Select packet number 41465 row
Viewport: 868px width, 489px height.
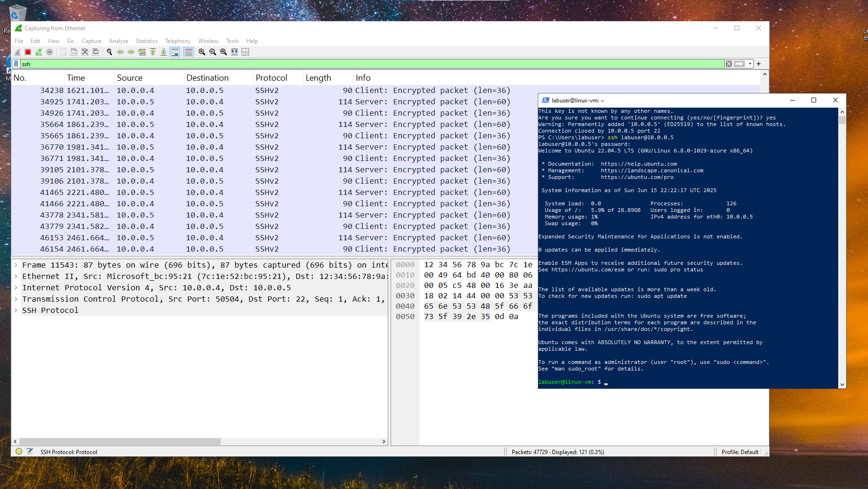click(275, 193)
